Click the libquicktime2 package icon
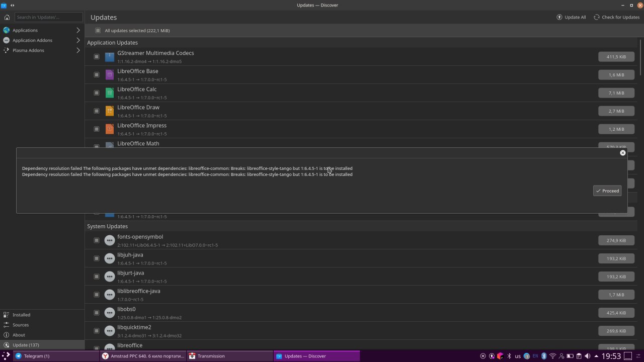This screenshot has height=362, width=644. pos(110,331)
